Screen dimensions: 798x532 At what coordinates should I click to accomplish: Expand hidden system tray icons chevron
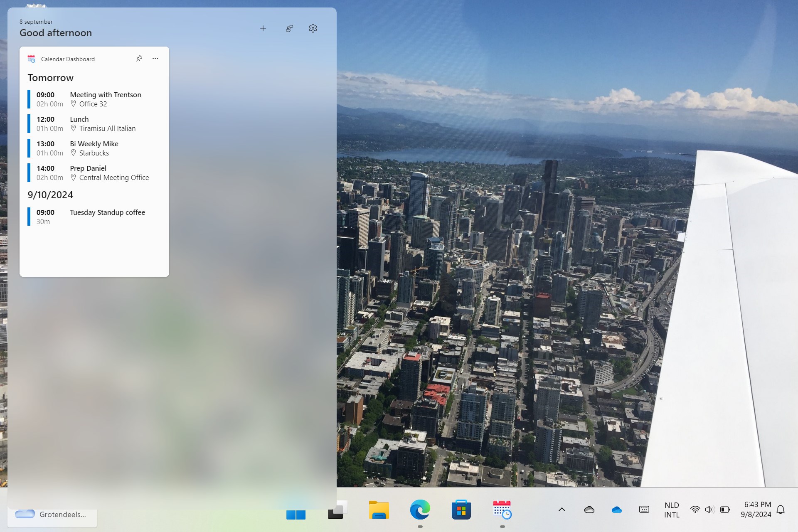point(562,510)
